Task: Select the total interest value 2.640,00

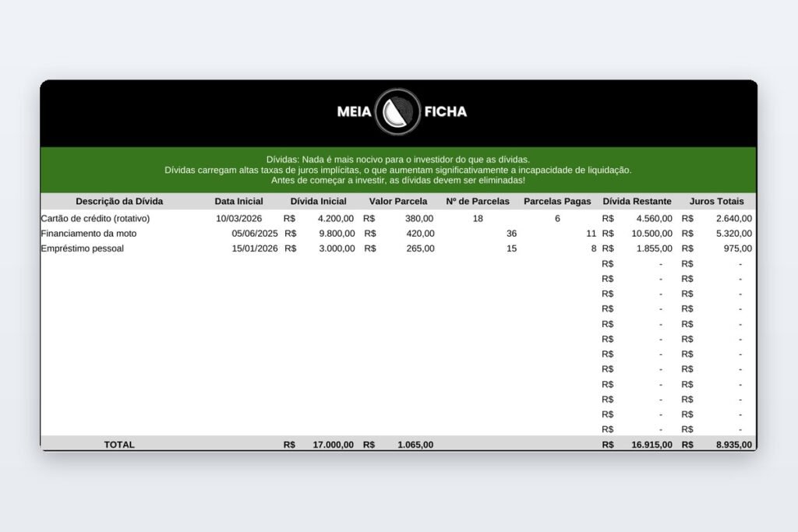Action: click(x=734, y=219)
